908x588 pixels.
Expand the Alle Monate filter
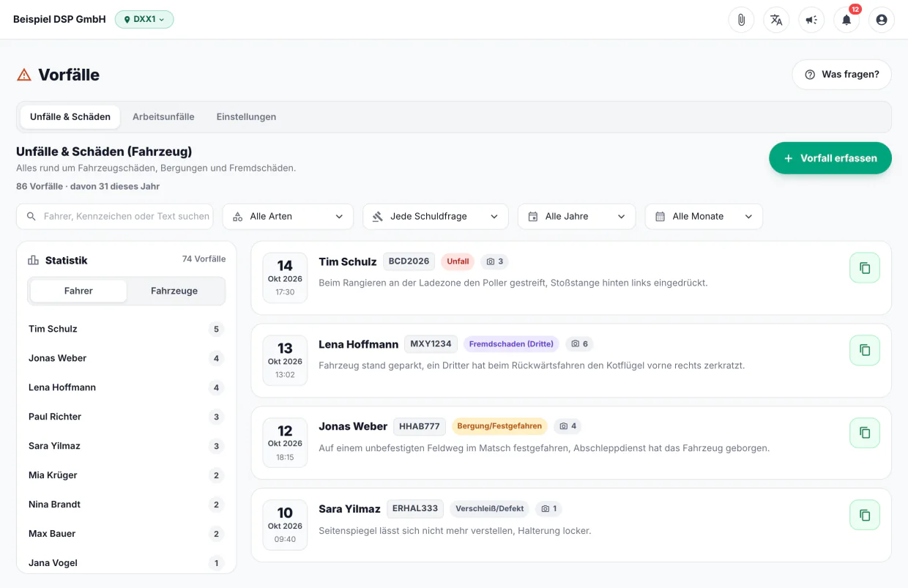pos(704,217)
